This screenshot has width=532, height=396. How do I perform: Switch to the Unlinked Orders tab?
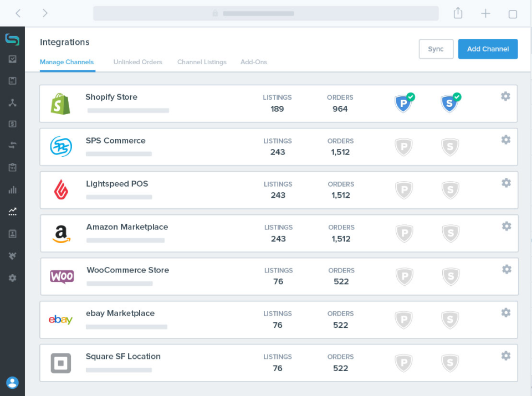coord(137,62)
